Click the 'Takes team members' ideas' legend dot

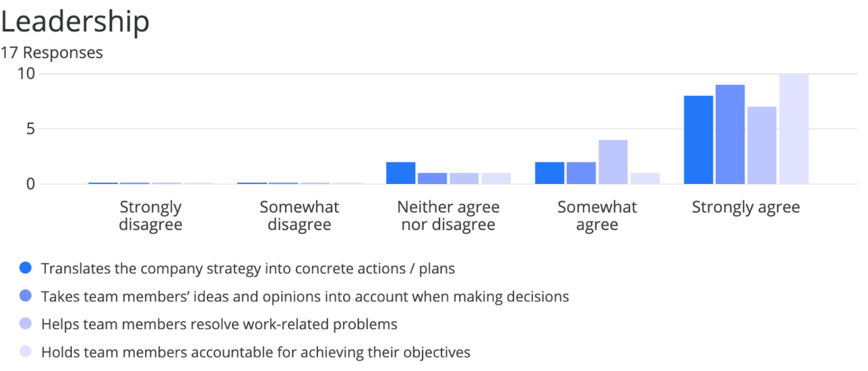[26, 296]
